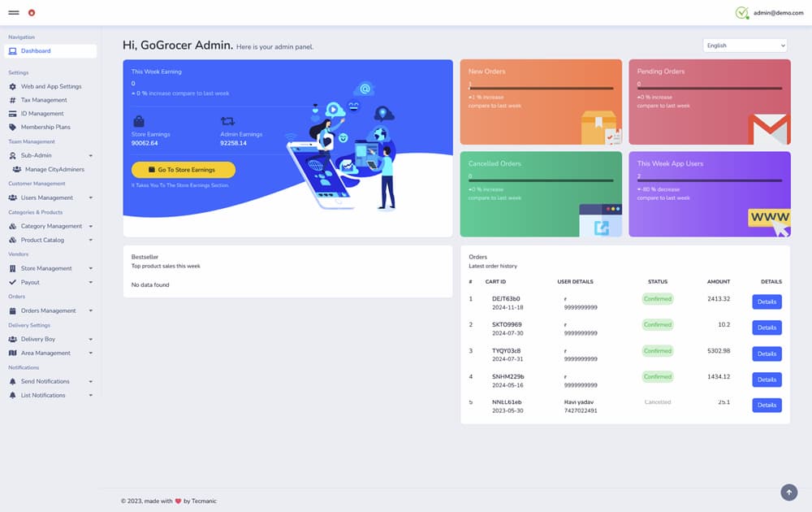Click the hash icon beside Tax Management
This screenshot has height=512, width=812.
pos(12,100)
